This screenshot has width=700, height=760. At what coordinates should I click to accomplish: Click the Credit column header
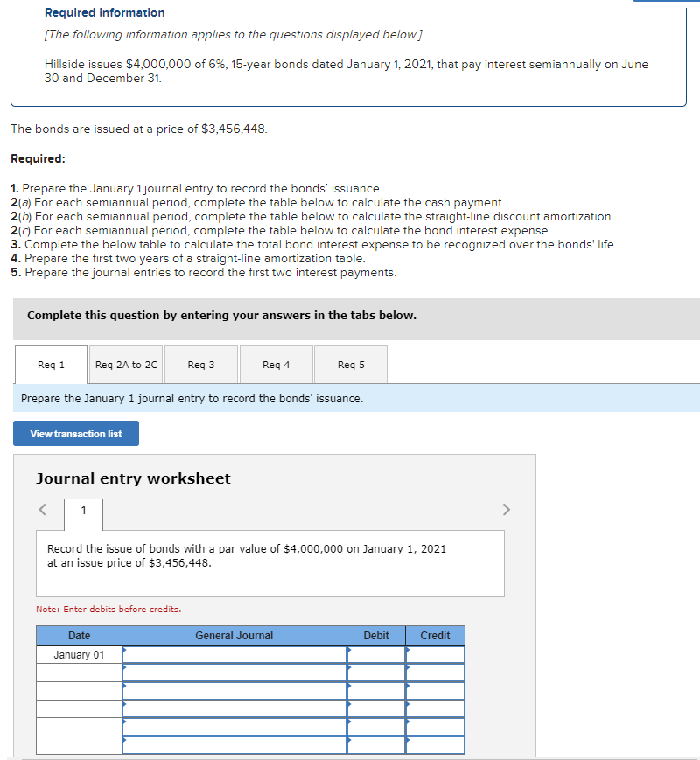point(435,636)
